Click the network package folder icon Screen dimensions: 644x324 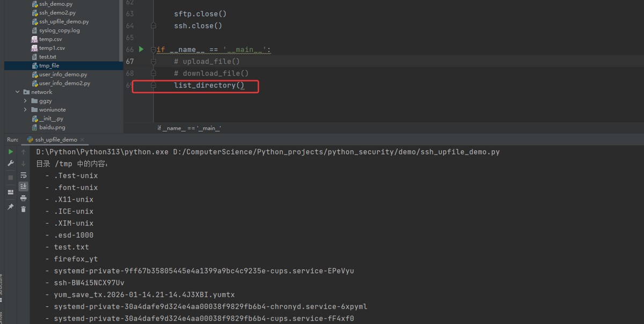[x=27, y=92]
